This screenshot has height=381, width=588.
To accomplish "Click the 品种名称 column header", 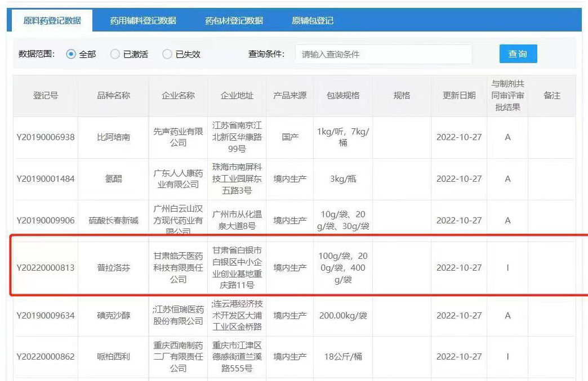I will coord(113,96).
